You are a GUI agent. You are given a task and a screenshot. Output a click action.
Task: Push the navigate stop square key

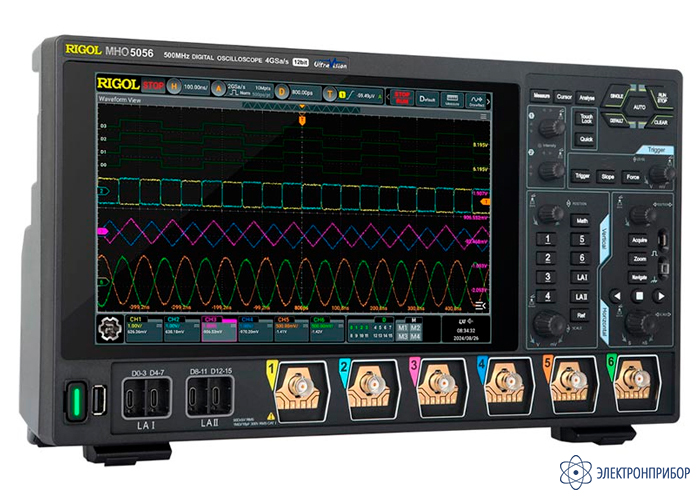(639, 296)
